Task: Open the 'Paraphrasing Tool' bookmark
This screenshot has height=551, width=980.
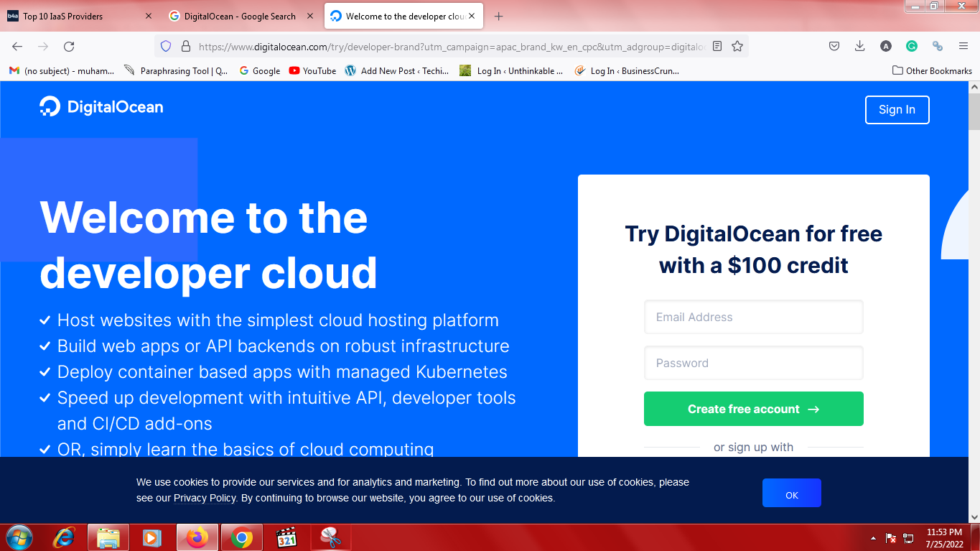Action: (x=177, y=70)
